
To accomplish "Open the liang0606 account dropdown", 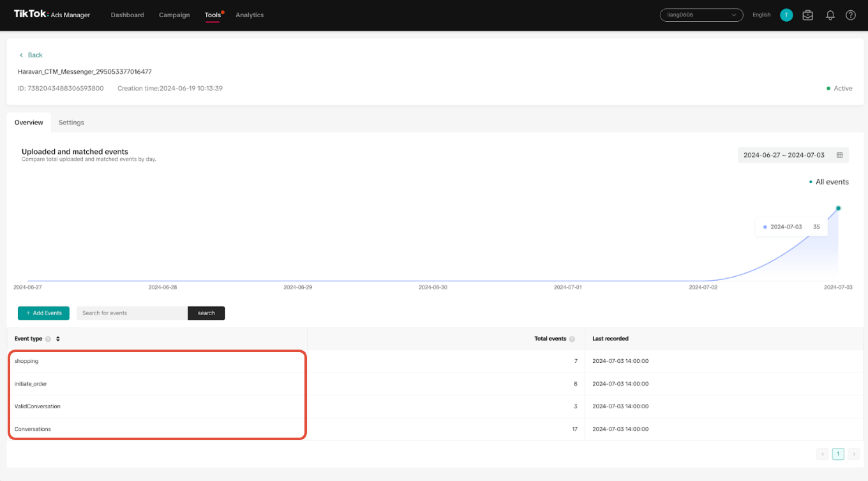I will click(x=701, y=15).
